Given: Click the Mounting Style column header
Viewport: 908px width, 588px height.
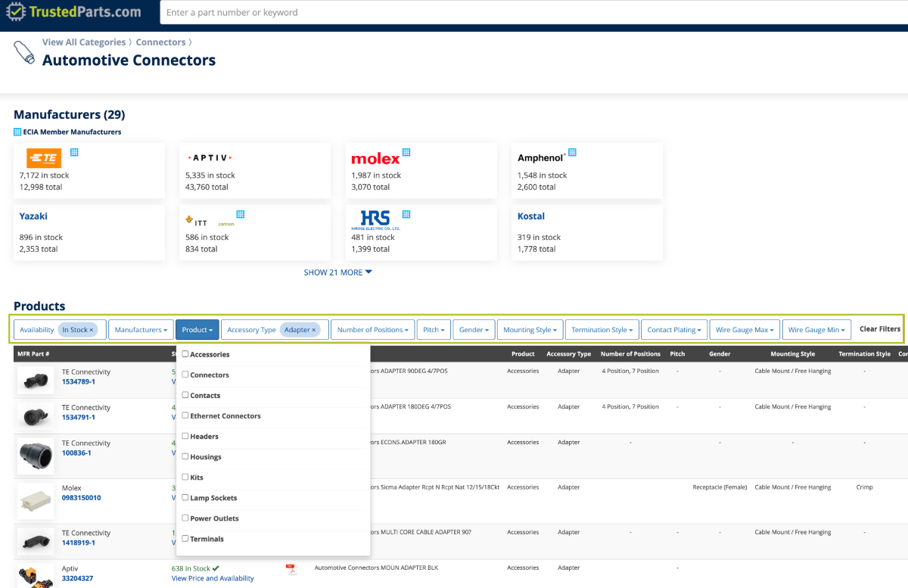Looking at the screenshot, I should coord(793,353).
